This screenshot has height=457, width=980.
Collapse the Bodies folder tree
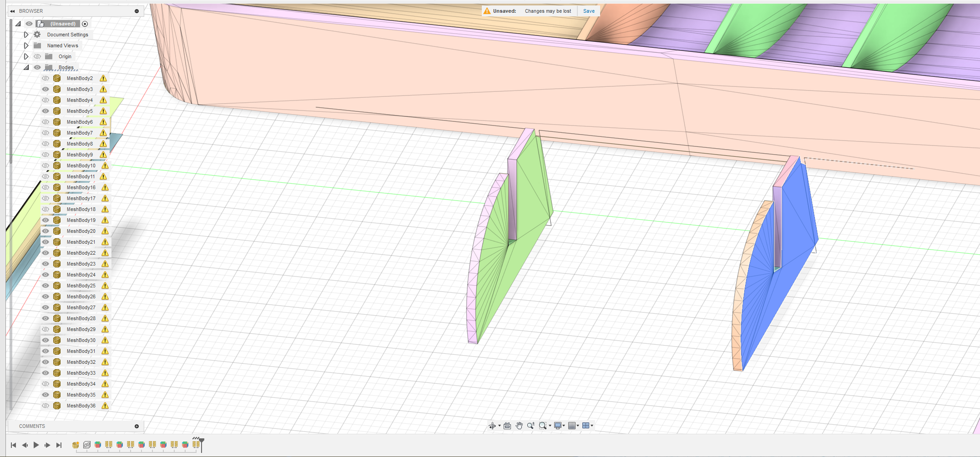pos(26,67)
